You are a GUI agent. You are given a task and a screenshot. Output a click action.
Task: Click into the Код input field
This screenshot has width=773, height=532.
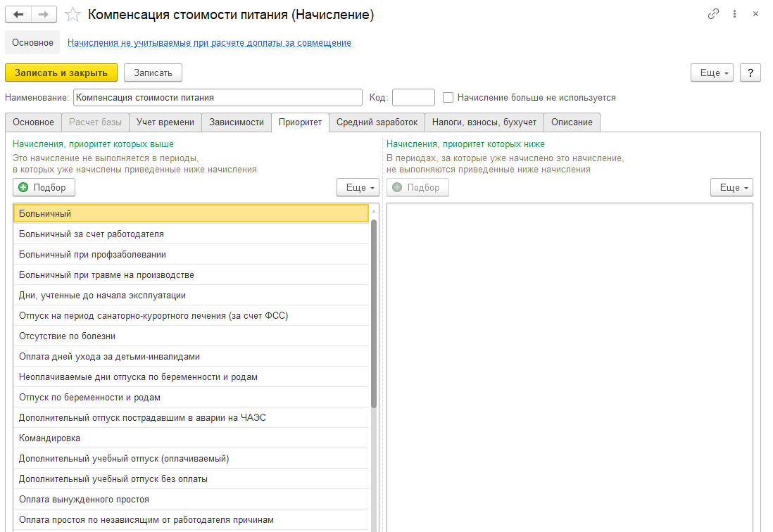click(x=413, y=98)
